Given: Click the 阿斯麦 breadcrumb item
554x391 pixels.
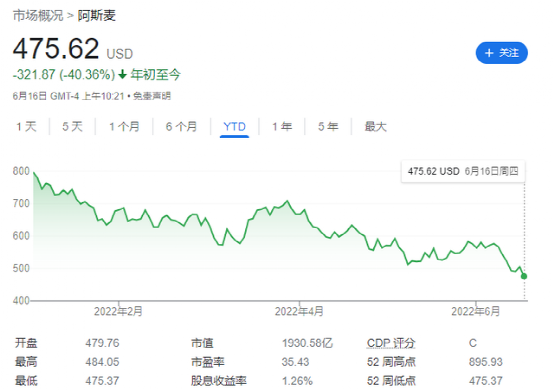Looking at the screenshot, I should tap(96, 16).
